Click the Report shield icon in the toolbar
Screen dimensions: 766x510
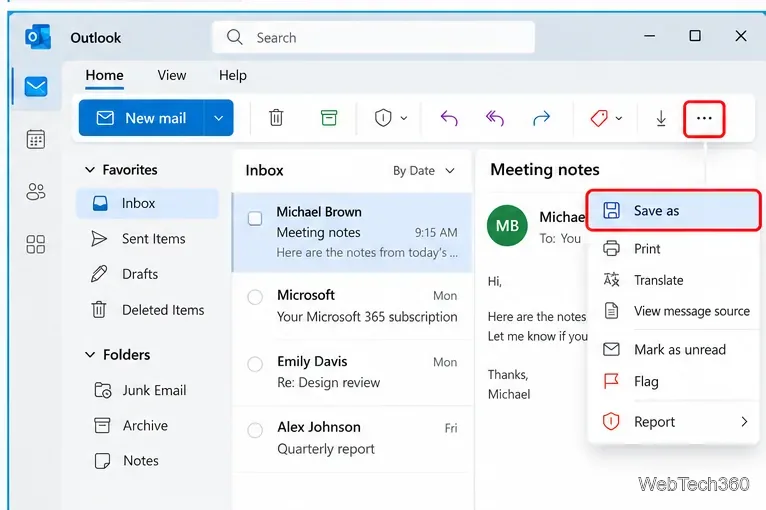tap(383, 118)
